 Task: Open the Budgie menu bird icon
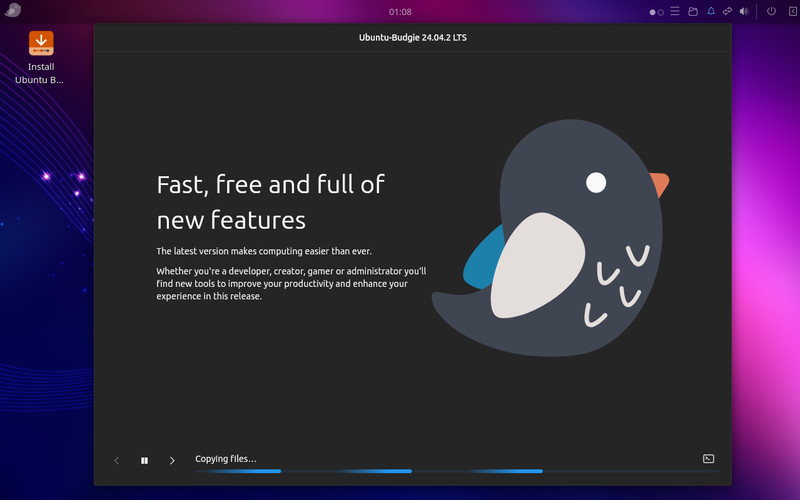point(13,10)
